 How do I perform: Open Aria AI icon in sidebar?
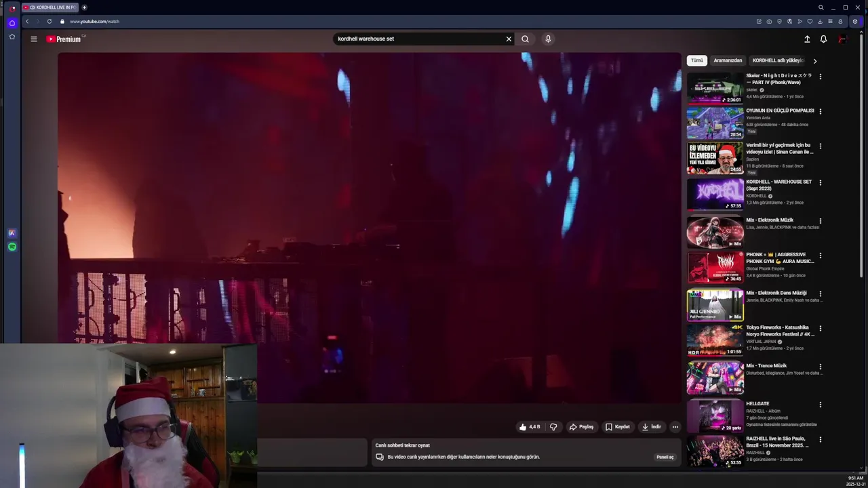(x=12, y=233)
